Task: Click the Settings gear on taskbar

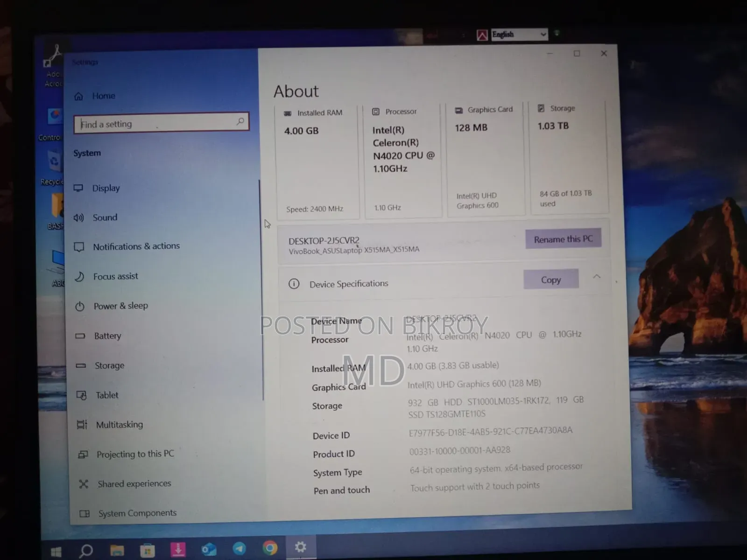Action: coord(301,547)
